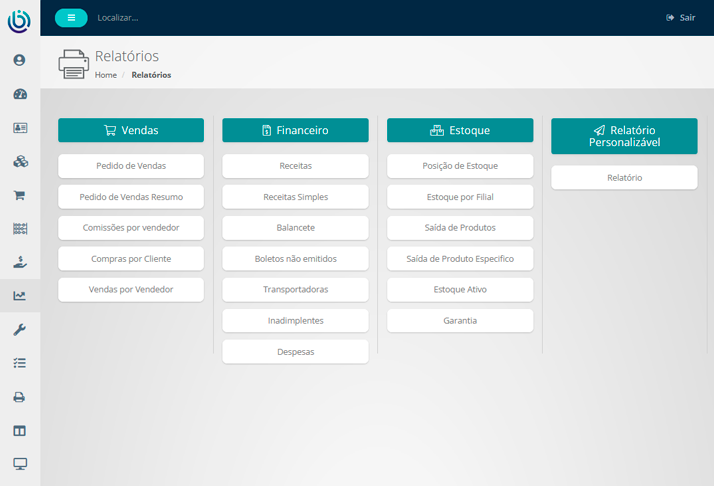
Task: Select the Balancete financial report
Action: 295,228
